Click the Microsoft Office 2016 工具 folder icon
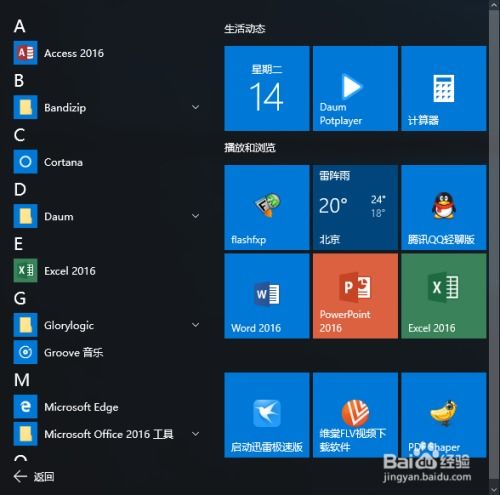The height and width of the screenshot is (495, 500). click(25, 434)
